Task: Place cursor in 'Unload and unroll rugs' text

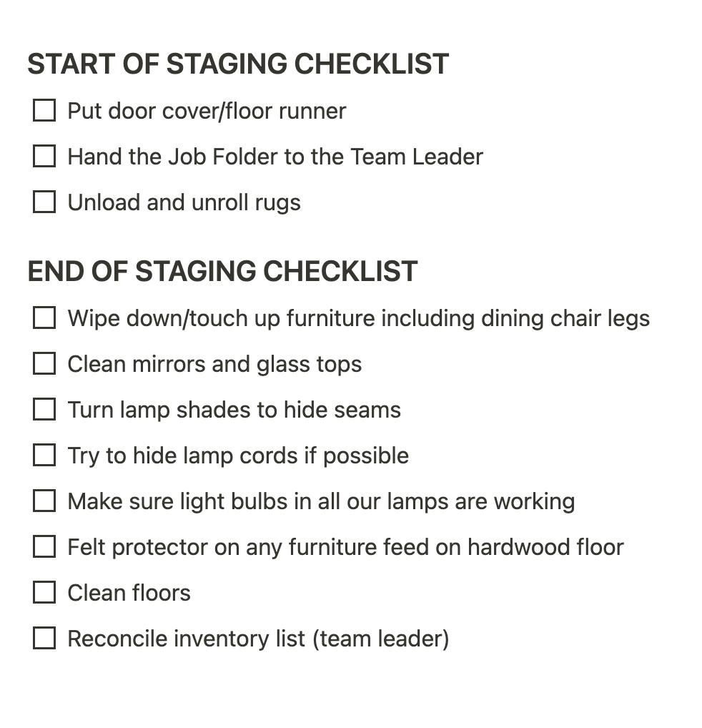Action: [x=184, y=202]
